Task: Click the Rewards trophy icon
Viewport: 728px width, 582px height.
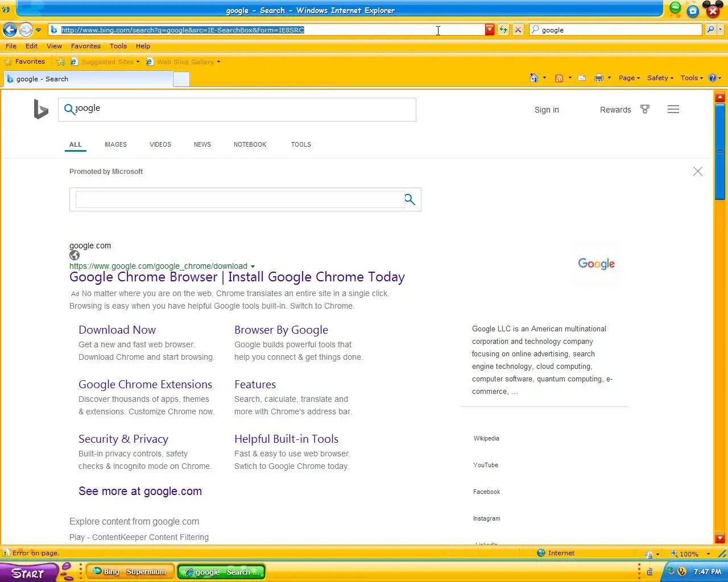Action: coord(645,109)
